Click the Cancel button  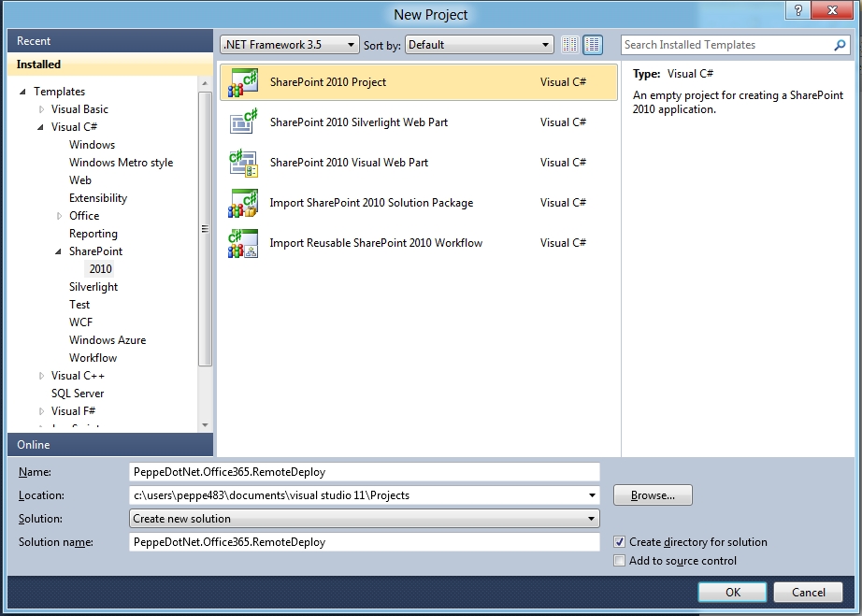tap(808, 593)
